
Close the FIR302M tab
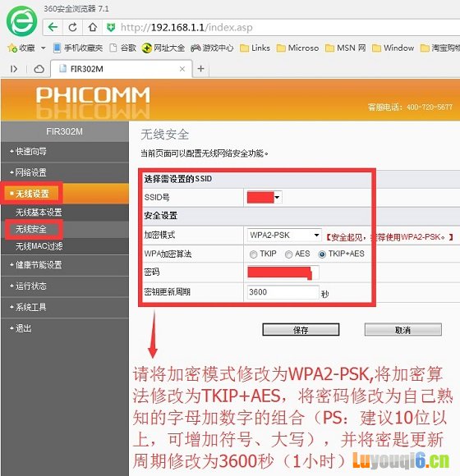point(182,69)
